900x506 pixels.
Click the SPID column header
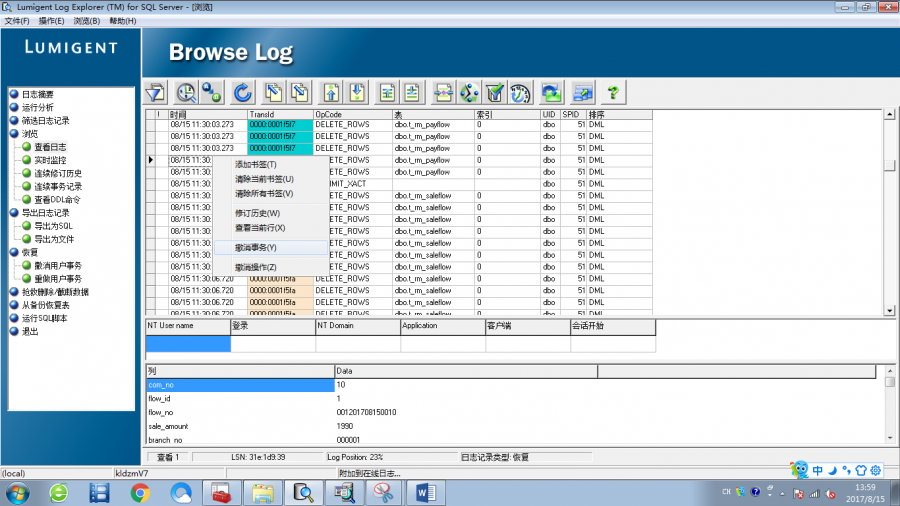pos(573,114)
